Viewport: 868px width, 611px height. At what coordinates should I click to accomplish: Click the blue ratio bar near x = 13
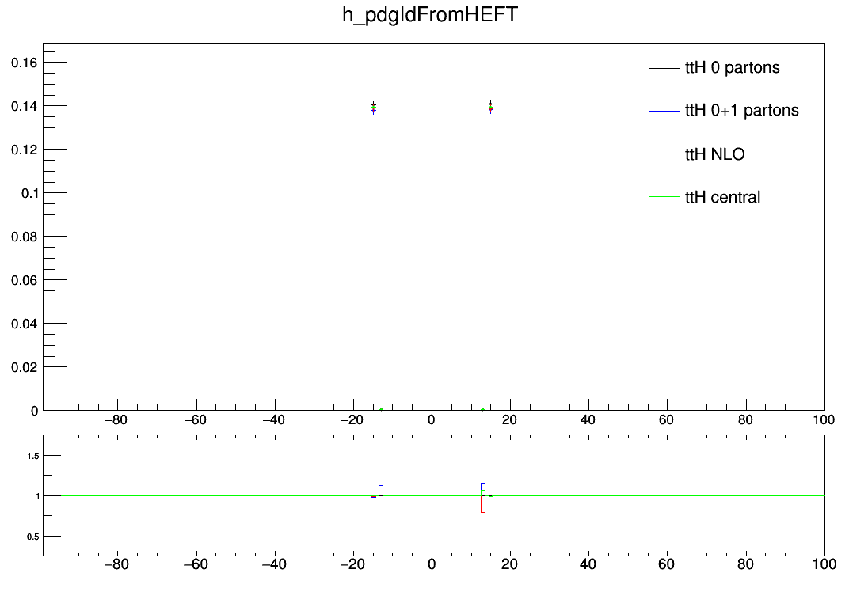pyautogui.click(x=483, y=487)
